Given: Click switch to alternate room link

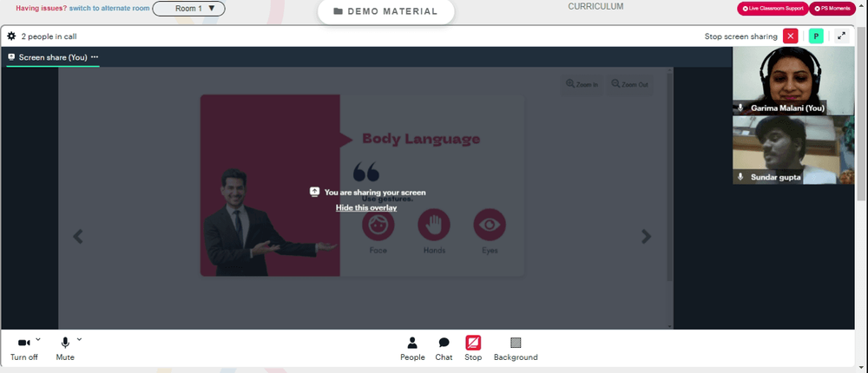Looking at the screenshot, I should click(109, 9).
